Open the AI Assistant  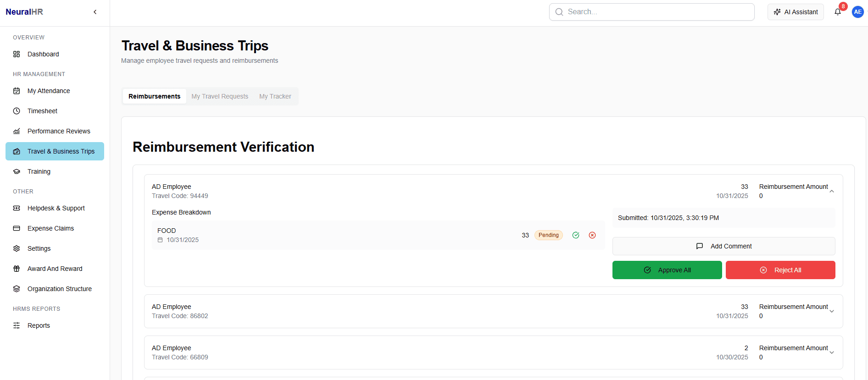(796, 12)
